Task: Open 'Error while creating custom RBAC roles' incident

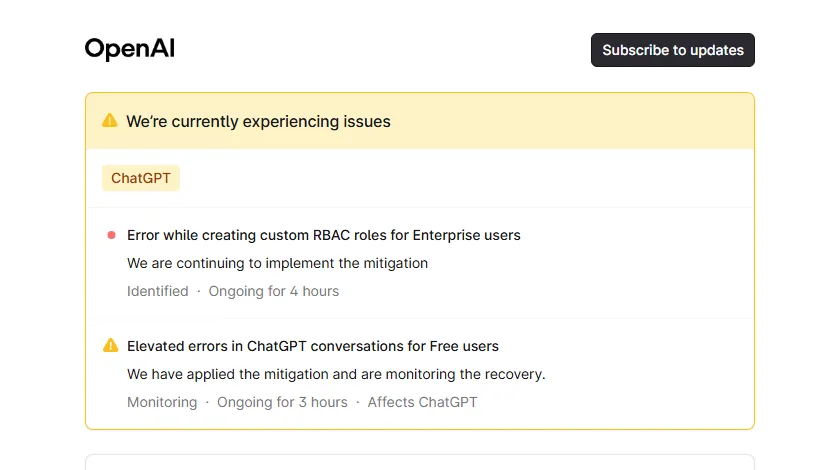Action: click(324, 235)
